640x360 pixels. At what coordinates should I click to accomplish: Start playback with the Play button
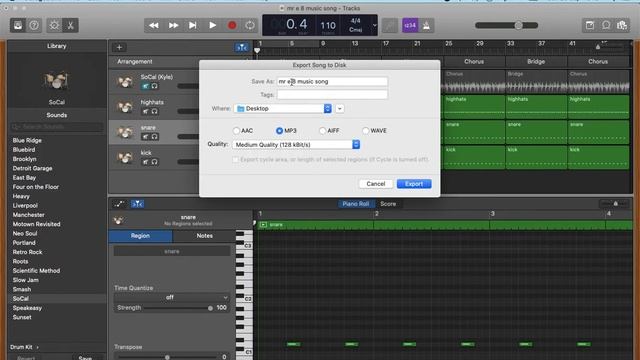212,25
